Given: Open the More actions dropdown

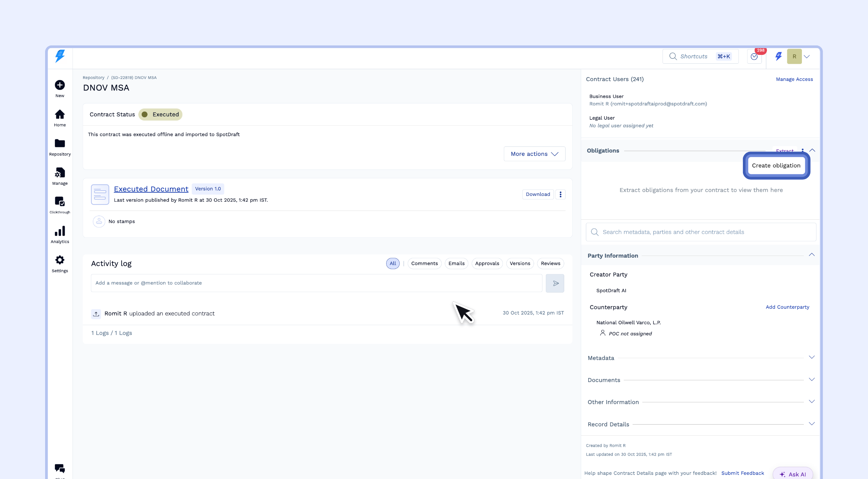Looking at the screenshot, I should [534, 154].
